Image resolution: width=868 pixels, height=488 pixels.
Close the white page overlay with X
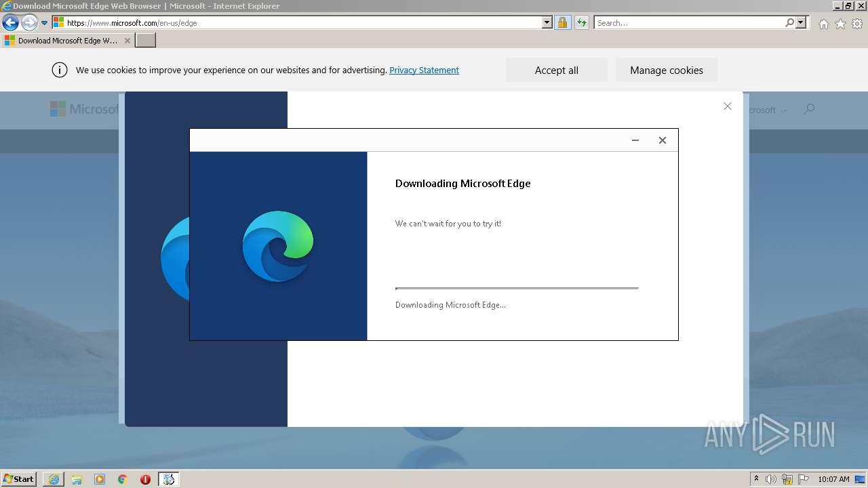coord(728,106)
